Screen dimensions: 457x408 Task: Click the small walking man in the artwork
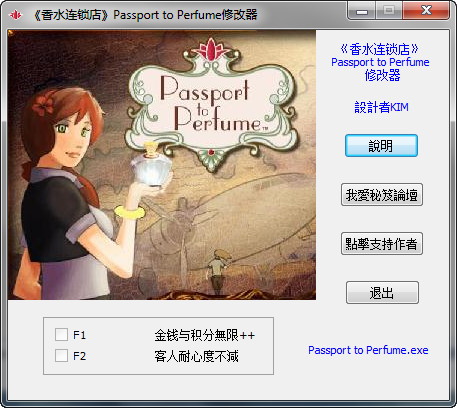[217, 271]
